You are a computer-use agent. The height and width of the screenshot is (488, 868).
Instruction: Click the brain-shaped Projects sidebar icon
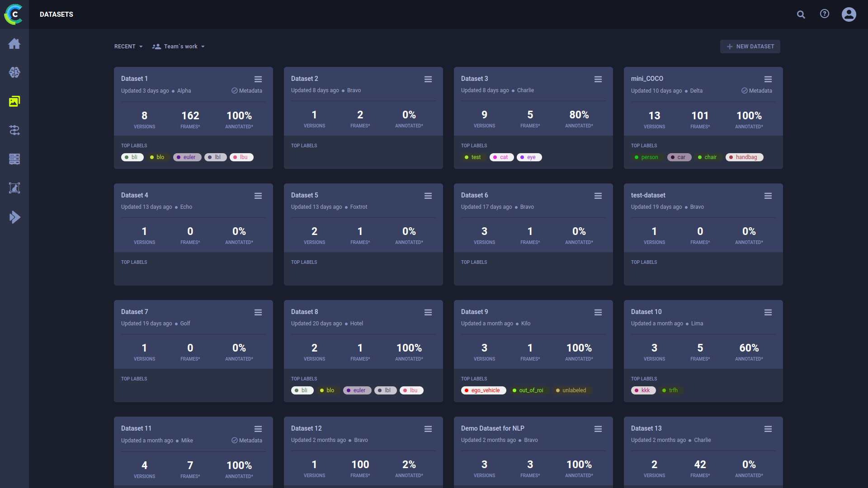14,72
